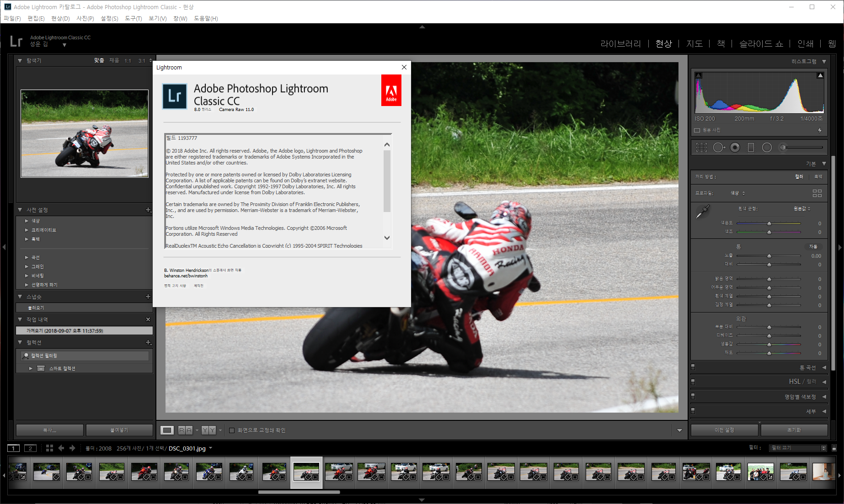844x504 pixels.
Task: Close the Lightroom About dialog
Action: pyautogui.click(x=404, y=67)
